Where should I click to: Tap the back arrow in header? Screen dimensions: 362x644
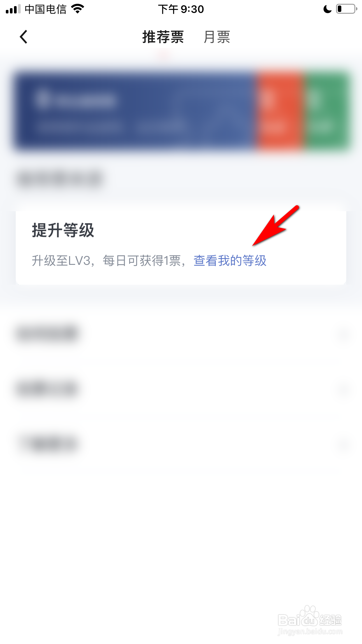pyautogui.click(x=23, y=37)
